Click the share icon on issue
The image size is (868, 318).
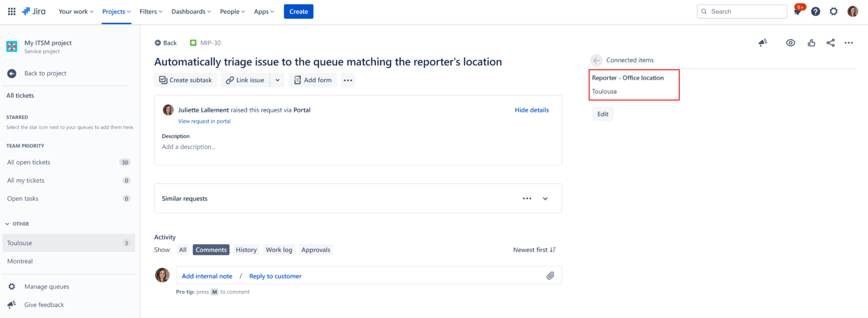(x=831, y=43)
